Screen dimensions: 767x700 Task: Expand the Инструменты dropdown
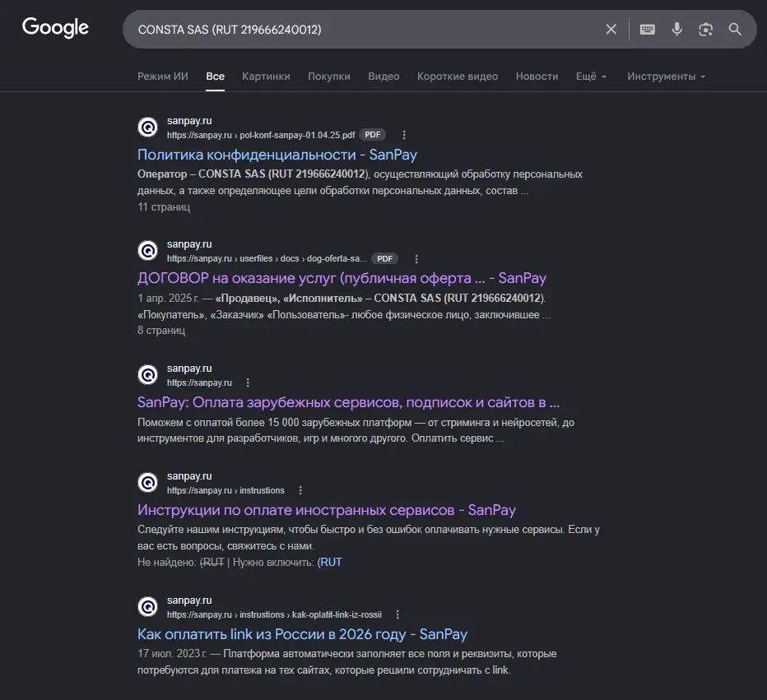click(x=667, y=76)
